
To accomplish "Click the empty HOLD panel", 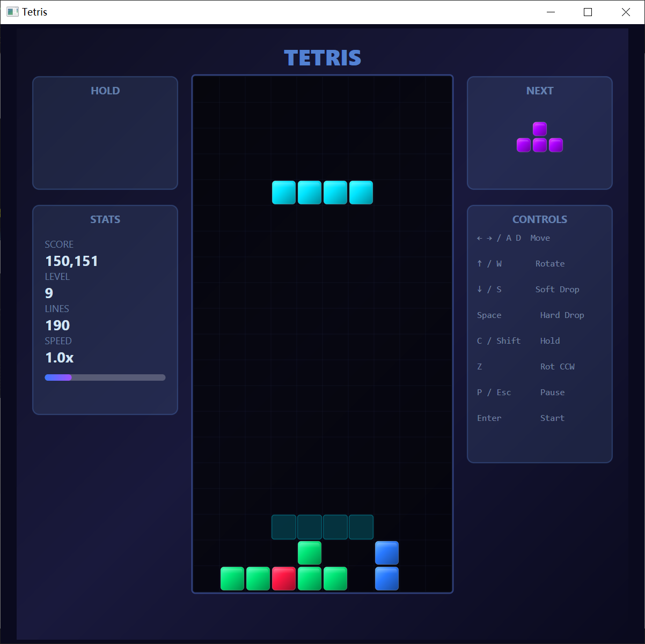I will pyautogui.click(x=105, y=139).
